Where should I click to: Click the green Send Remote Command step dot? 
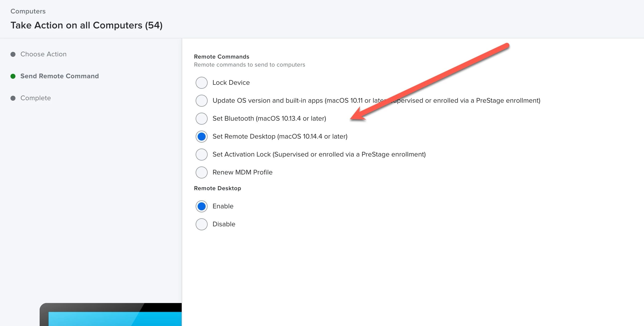(x=13, y=76)
